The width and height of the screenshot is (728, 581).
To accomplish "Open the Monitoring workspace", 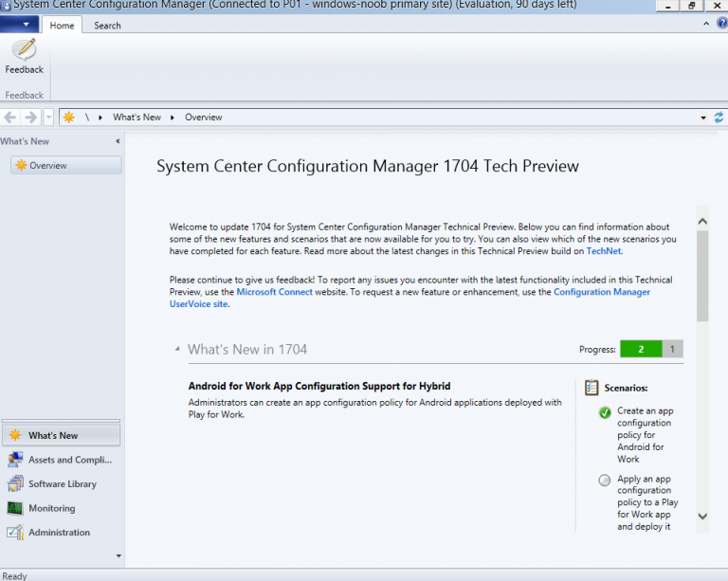I will (61, 508).
